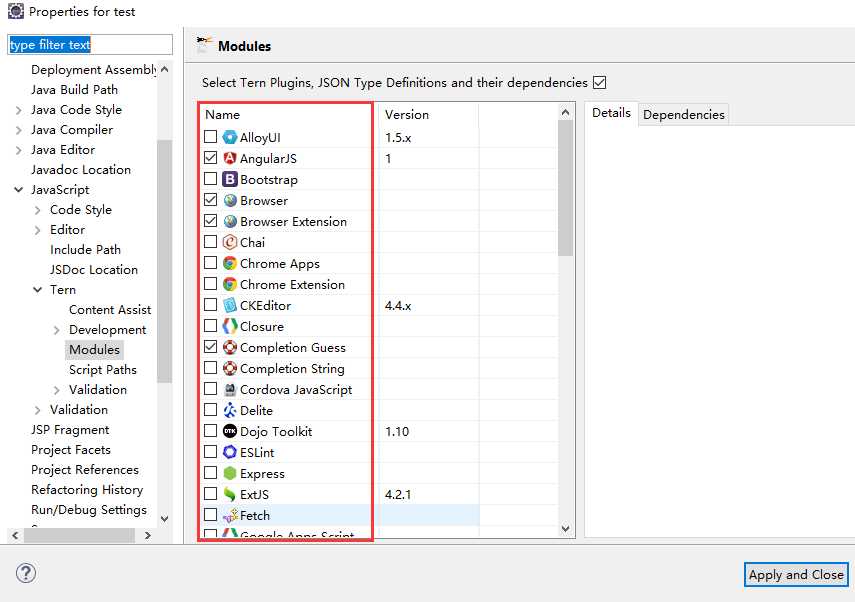Click the tree horizontal scroll-right arrow
The height and width of the screenshot is (602, 855).
[x=148, y=535]
